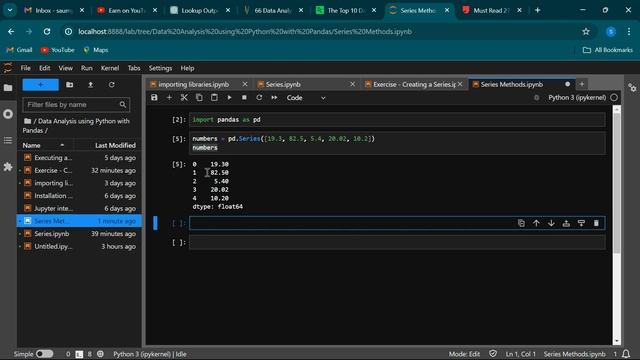Image resolution: width=640 pixels, height=360 pixels.
Task: Click the Filter files by name field
Action: pyautogui.click(x=76, y=105)
